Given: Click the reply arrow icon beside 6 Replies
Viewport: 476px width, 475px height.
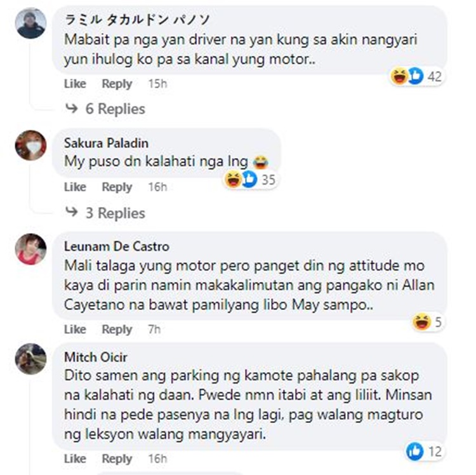Looking at the screenshot, I should pyautogui.click(x=72, y=108).
